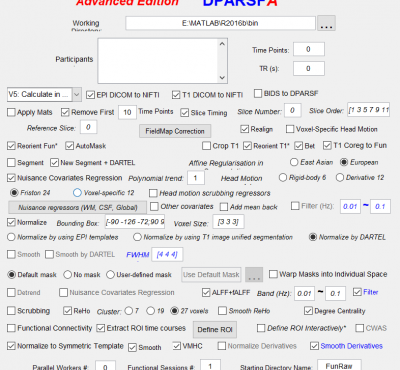Toggle the Slice Timing checkbox
This screenshot has height=370, width=400.
(184, 113)
